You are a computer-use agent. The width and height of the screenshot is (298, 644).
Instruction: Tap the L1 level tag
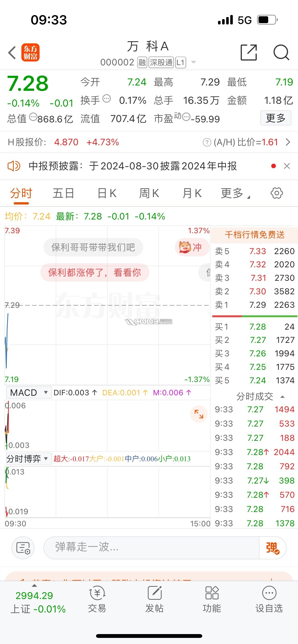coord(181,62)
